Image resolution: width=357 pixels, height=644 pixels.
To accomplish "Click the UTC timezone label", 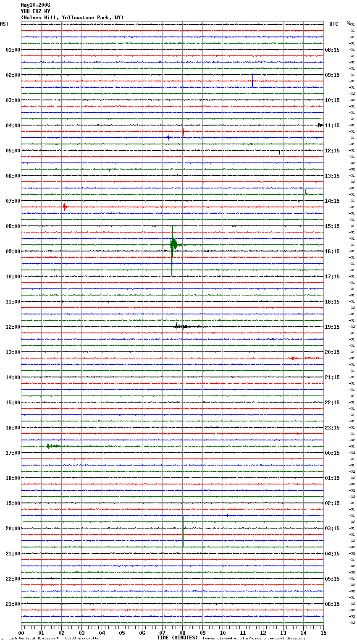I will tap(334, 24).
